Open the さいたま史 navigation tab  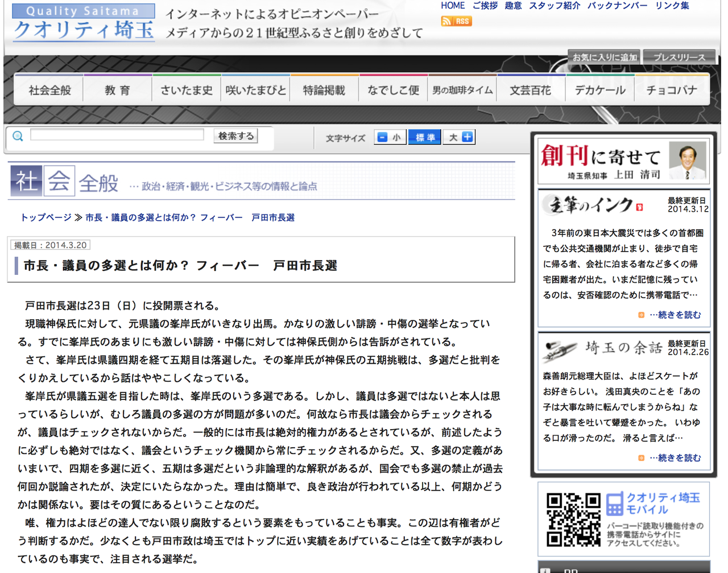tap(187, 90)
